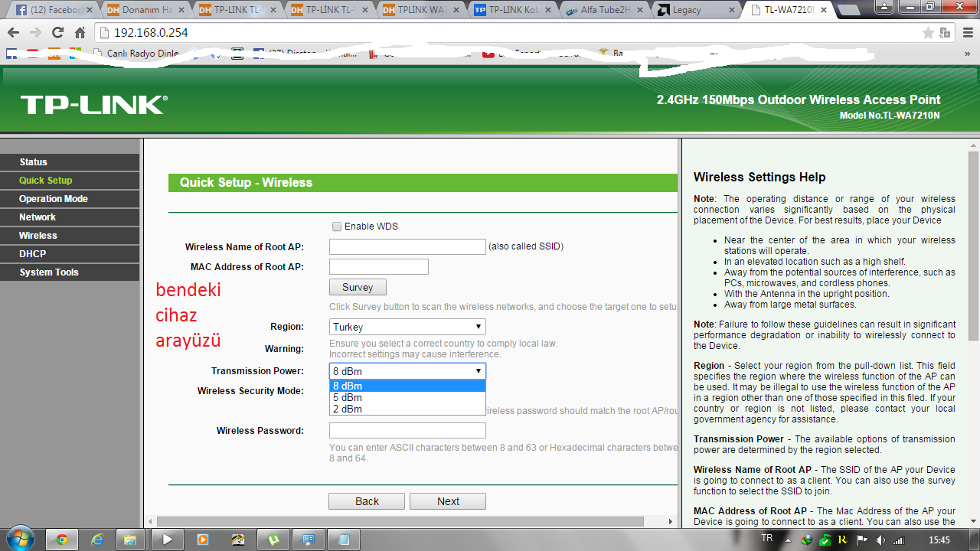Toggle the Enable WDS checkbox
This screenshot has width=980, height=551.
tap(336, 227)
